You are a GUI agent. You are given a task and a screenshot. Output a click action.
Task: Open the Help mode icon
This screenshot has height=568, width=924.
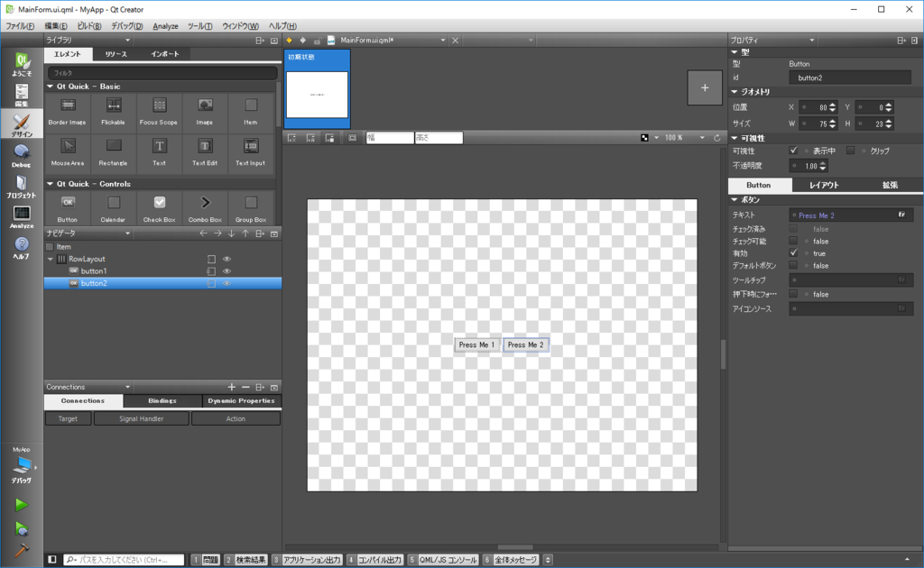point(22,247)
